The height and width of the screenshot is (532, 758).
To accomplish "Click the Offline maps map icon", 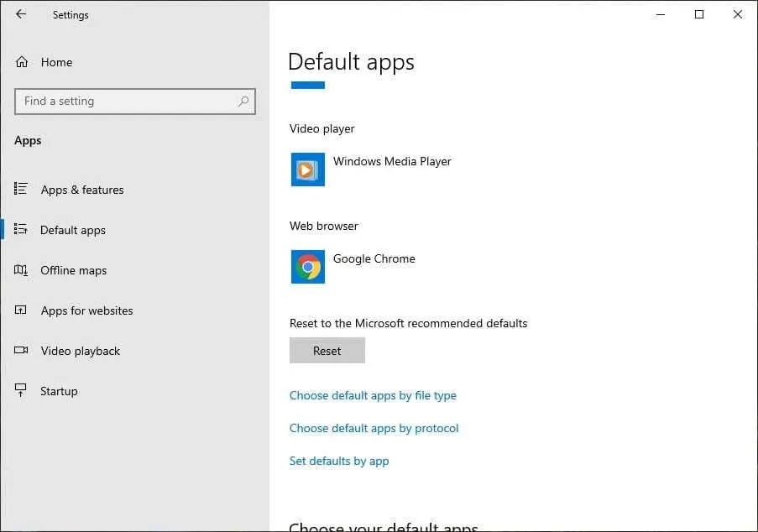I will pos(21,269).
